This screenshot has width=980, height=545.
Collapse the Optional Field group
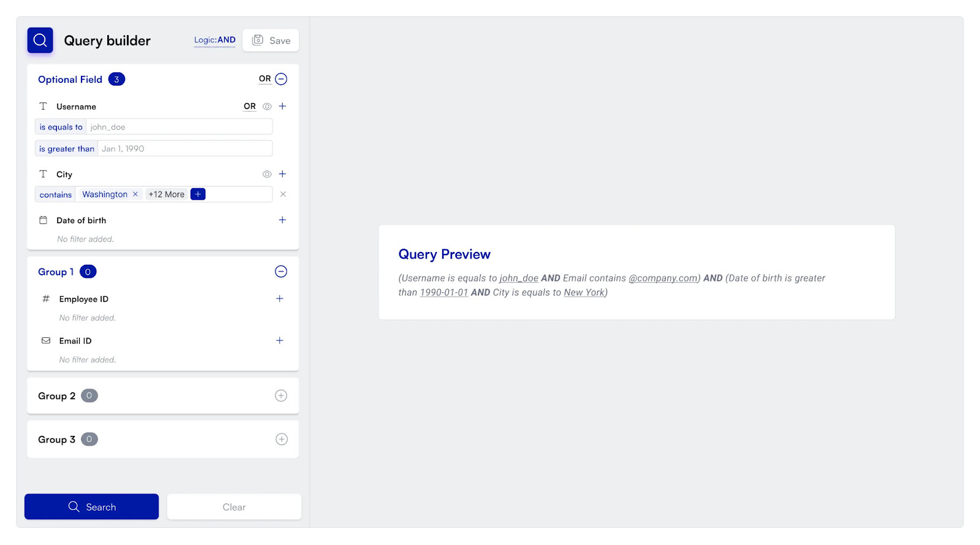(x=281, y=79)
